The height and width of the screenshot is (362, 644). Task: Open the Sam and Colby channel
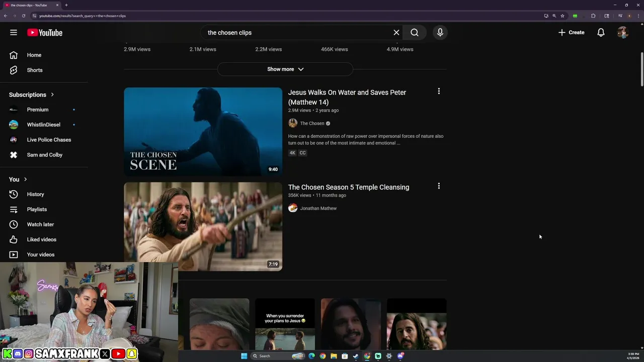(x=44, y=155)
